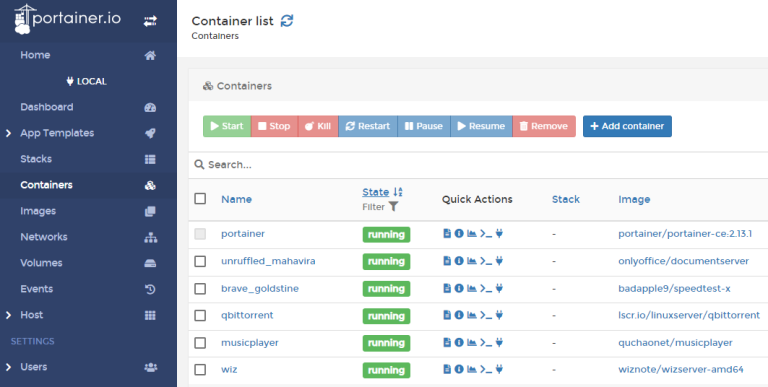The width and height of the screenshot is (768, 387).
Task: Click attach plug icon for musicplayer
Action: point(499,342)
